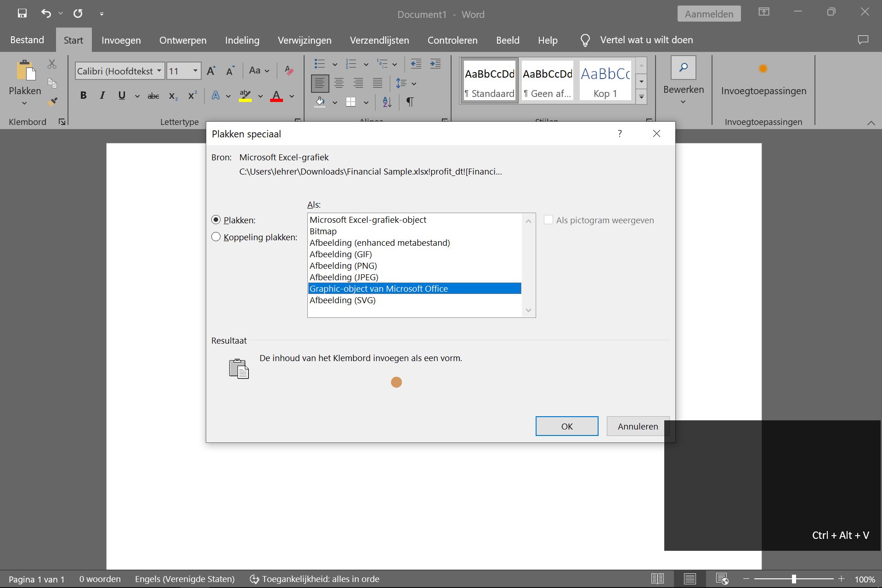The image size is (882, 588).
Task: Switch to the Invoegen tab
Action: [x=121, y=40]
